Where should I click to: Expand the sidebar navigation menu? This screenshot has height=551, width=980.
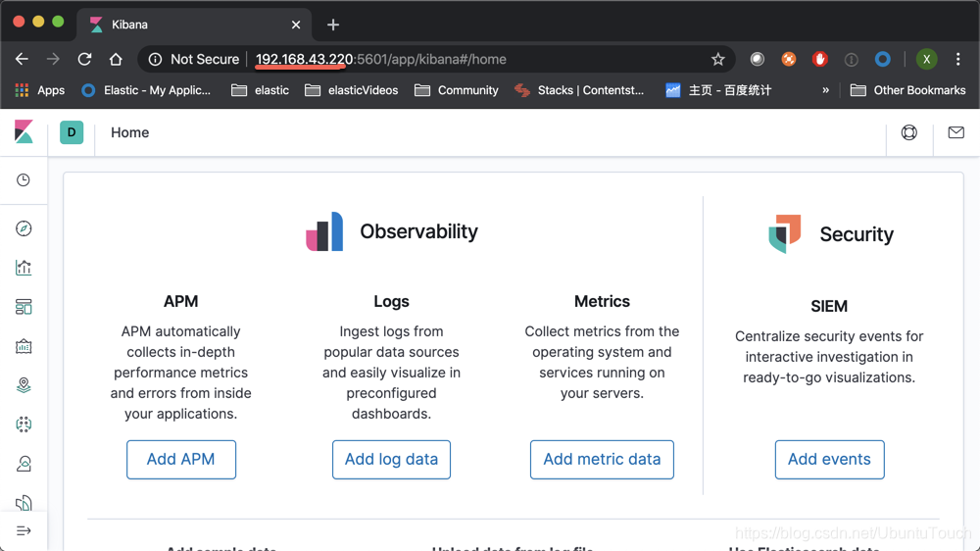coord(24,531)
